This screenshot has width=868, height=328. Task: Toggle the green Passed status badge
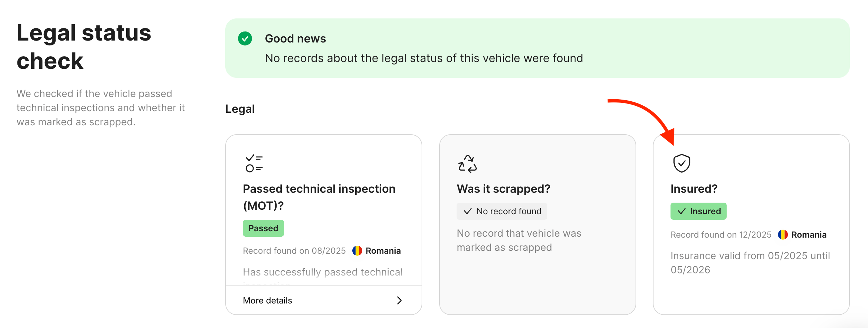tap(263, 228)
